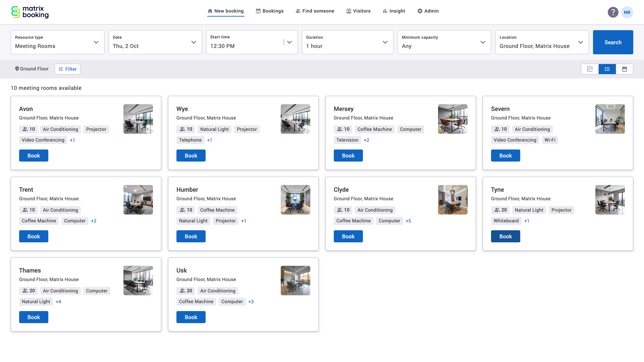Click the Ground Floor location pin
Screen dimensions: 644x362
[x=17, y=69]
